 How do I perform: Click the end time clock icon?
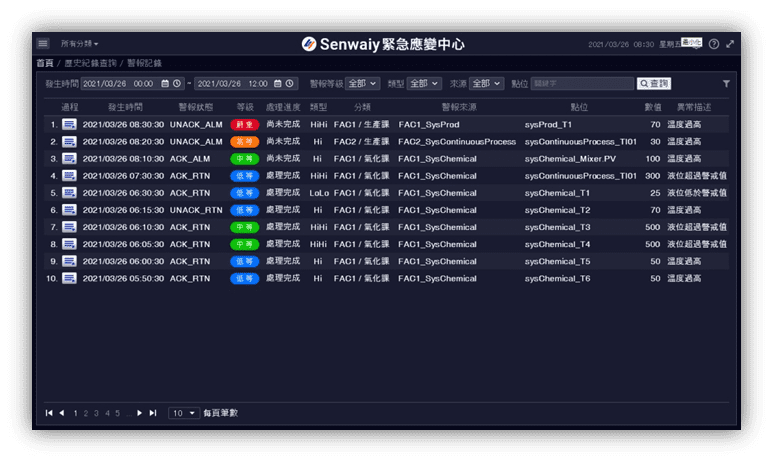click(x=291, y=84)
